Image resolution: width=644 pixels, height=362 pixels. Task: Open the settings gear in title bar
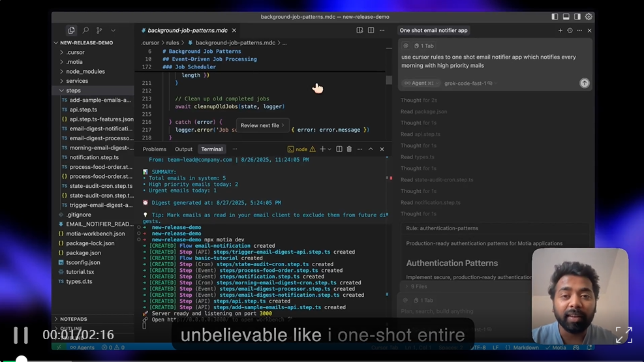point(589,17)
